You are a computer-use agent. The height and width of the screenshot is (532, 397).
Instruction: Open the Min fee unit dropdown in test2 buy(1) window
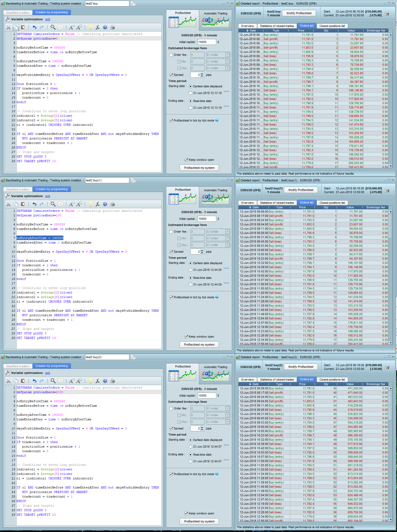(218, 238)
